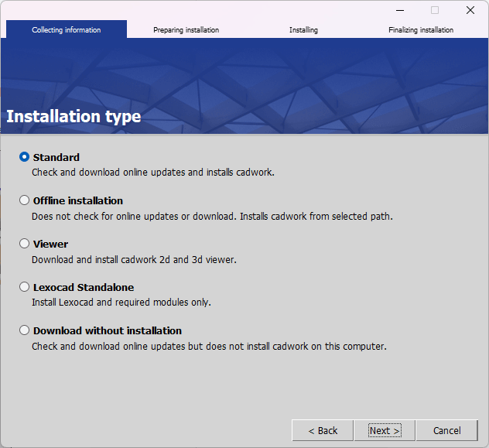
Task: Go back with the < Back button
Action: [x=323, y=430]
